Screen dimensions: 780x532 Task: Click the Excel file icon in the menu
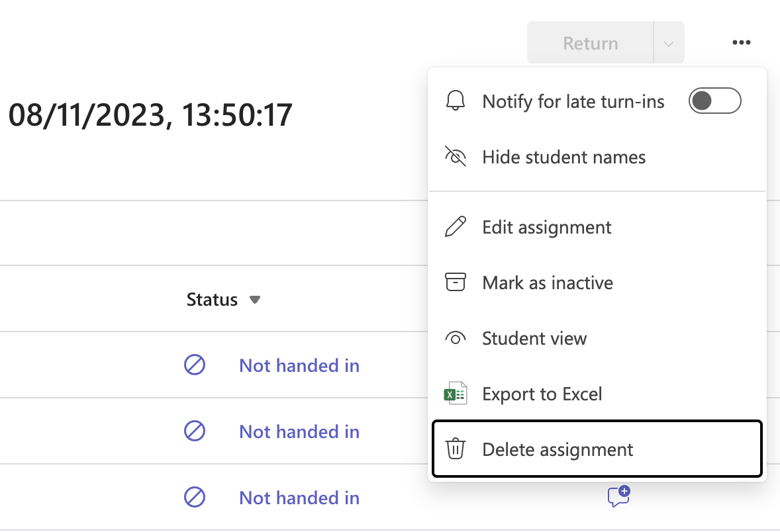[456, 393]
